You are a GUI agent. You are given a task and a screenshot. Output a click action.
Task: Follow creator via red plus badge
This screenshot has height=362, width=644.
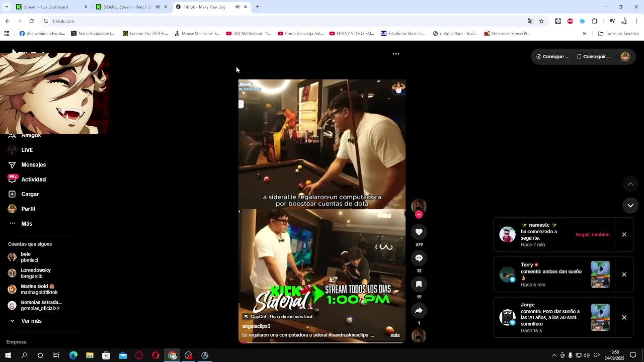[419, 215]
